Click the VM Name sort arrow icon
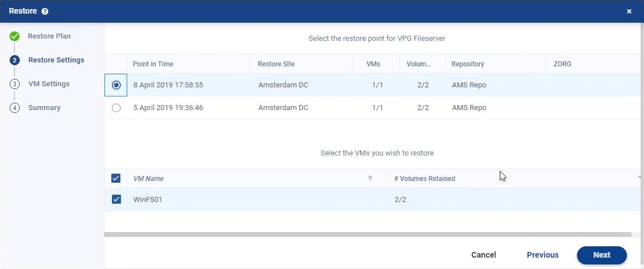644x269 pixels. pyautogui.click(x=370, y=178)
